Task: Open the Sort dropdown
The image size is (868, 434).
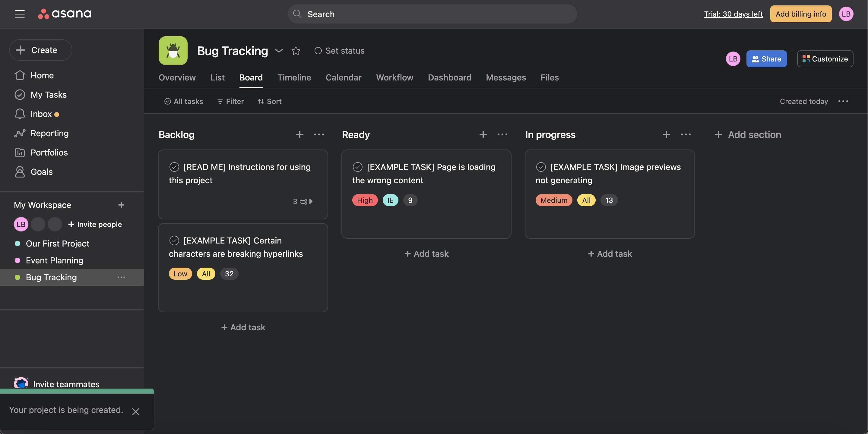Action: [x=270, y=101]
